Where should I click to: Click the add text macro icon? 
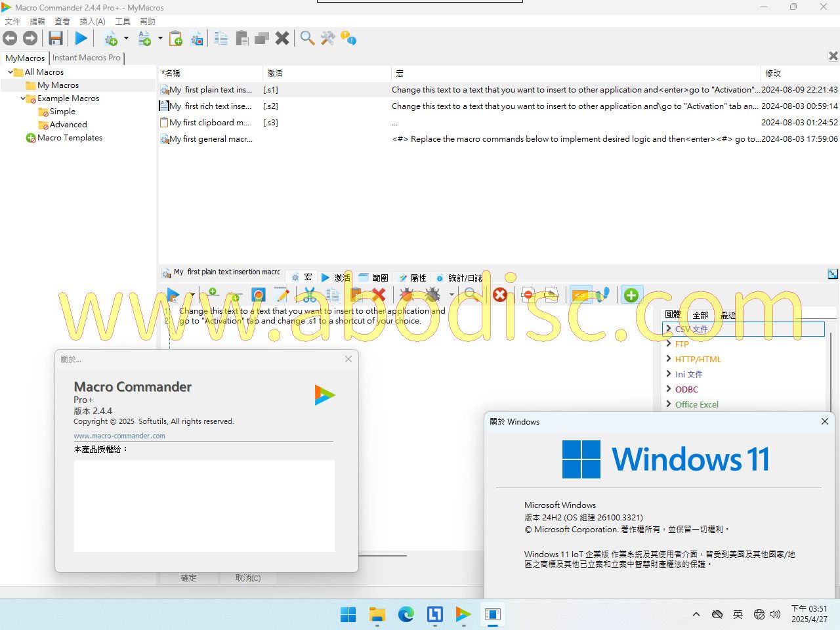pyautogui.click(x=144, y=39)
